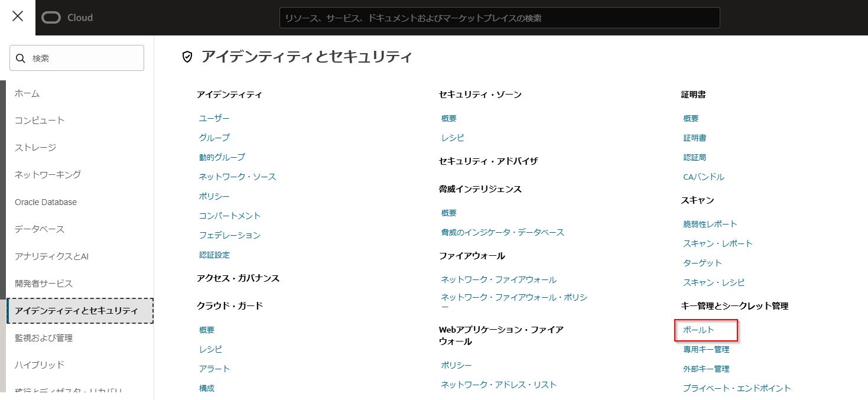Click the CAバンドル link
The height and width of the screenshot is (400, 868).
(703, 177)
